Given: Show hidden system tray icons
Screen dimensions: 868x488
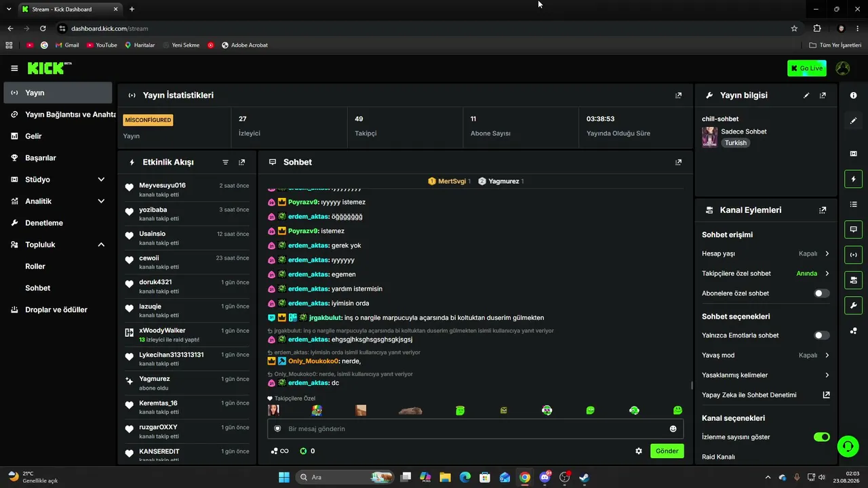Looking at the screenshot, I should (x=768, y=477).
